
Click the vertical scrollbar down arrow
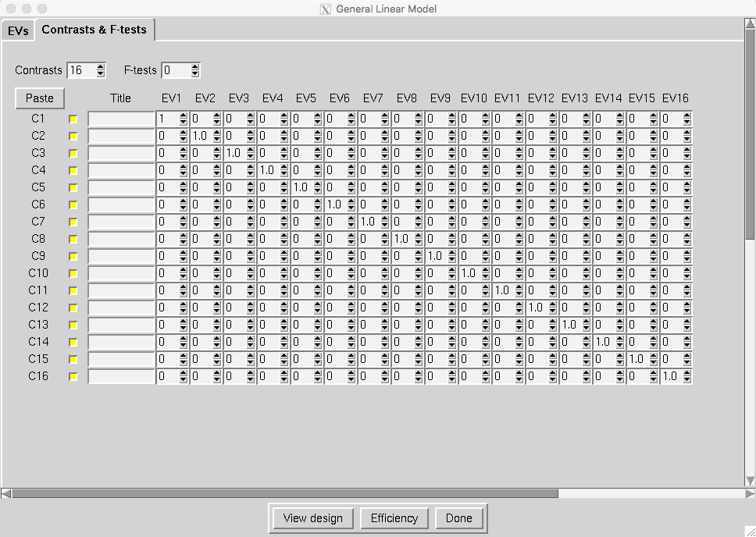(751, 481)
